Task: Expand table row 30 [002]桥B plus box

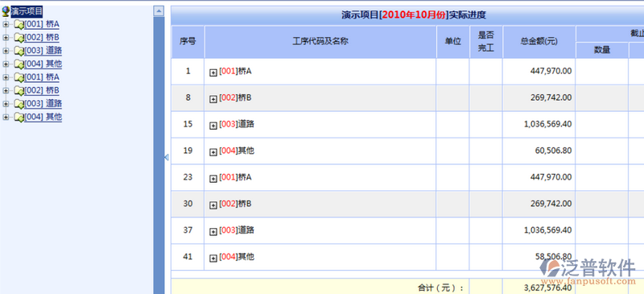Action: (x=213, y=205)
